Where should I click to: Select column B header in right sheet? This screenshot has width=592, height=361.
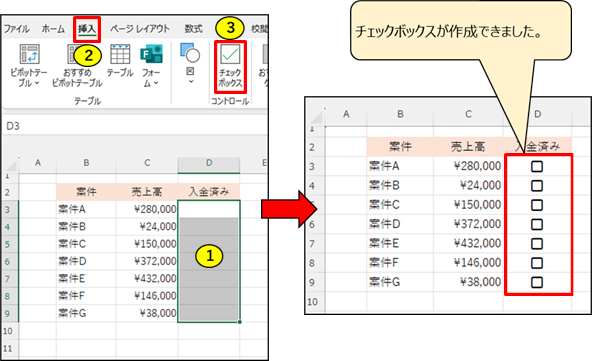400,114
